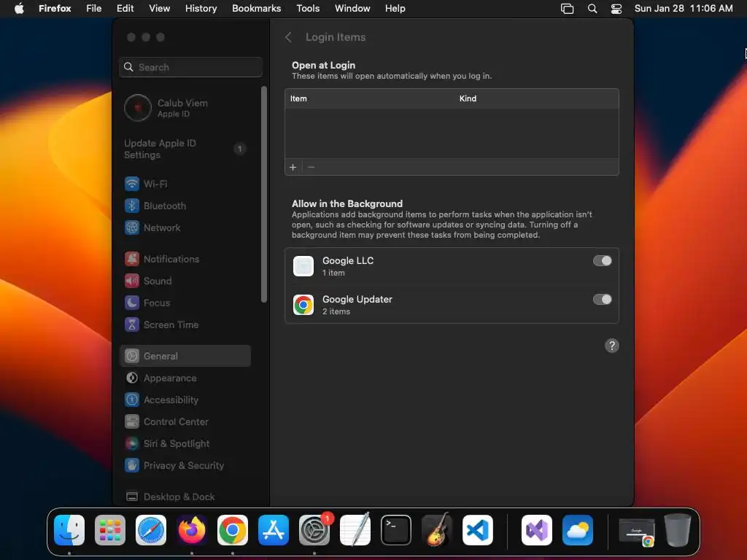
Task: Click the sidebar scrollbar
Action: click(x=264, y=194)
